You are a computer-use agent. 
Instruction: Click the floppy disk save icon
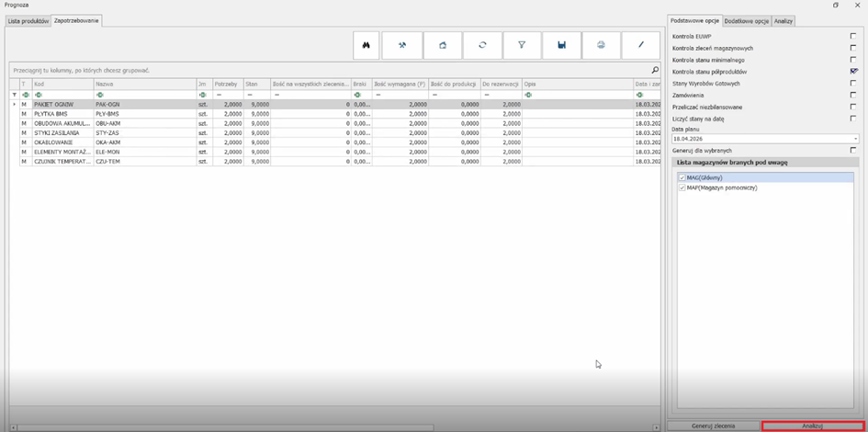point(561,45)
